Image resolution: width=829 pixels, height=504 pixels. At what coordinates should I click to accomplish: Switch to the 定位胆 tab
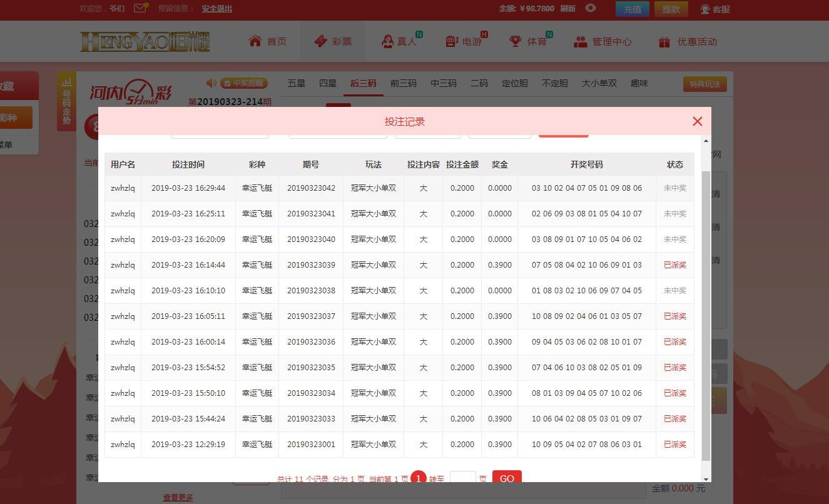[515, 83]
